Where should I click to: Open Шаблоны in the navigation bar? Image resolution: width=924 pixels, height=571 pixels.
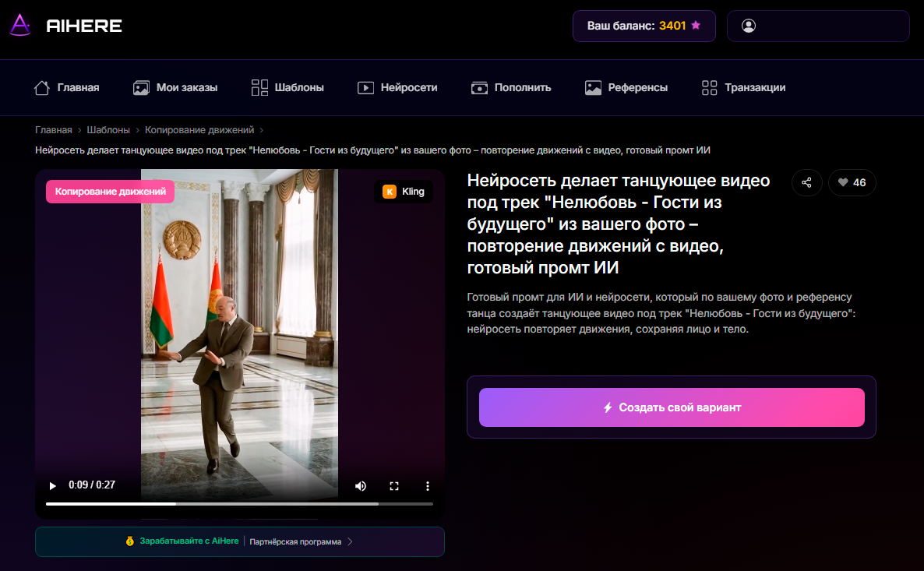[298, 88]
